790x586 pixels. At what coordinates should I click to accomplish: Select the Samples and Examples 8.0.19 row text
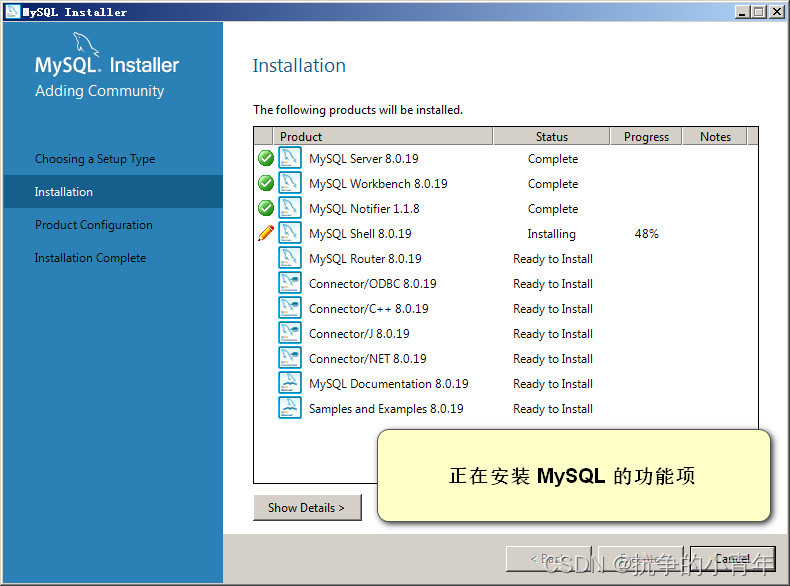tap(386, 409)
